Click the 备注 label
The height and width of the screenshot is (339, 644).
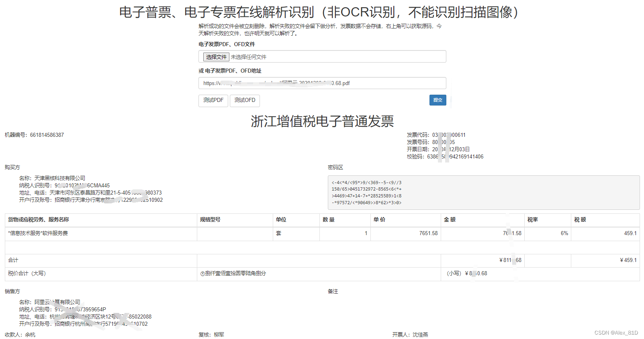333,291
